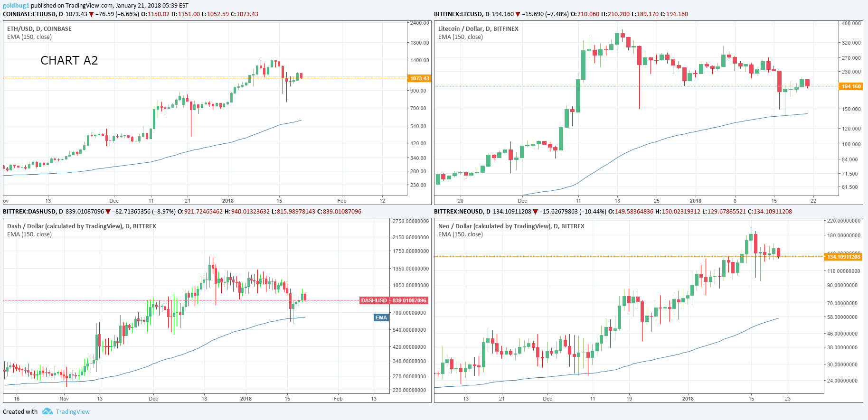Click the goldbug1 author link
Screen dimensions: 868x420
(16, 6)
